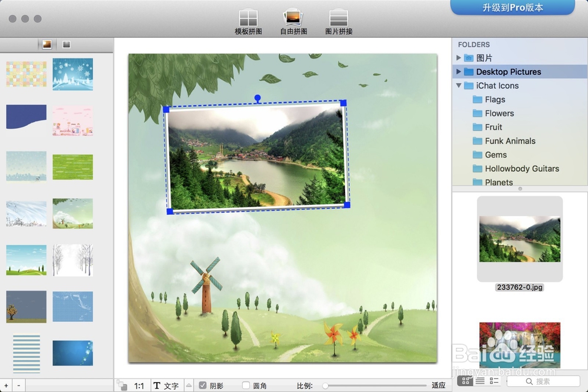
Task: Click the 适应 fit button
Action: 439,386
